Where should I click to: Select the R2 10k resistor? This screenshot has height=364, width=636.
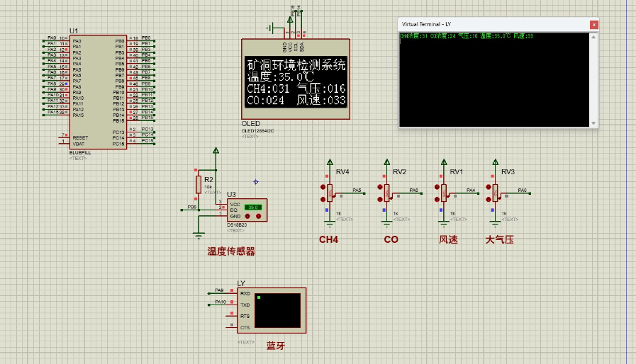(x=199, y=185)
